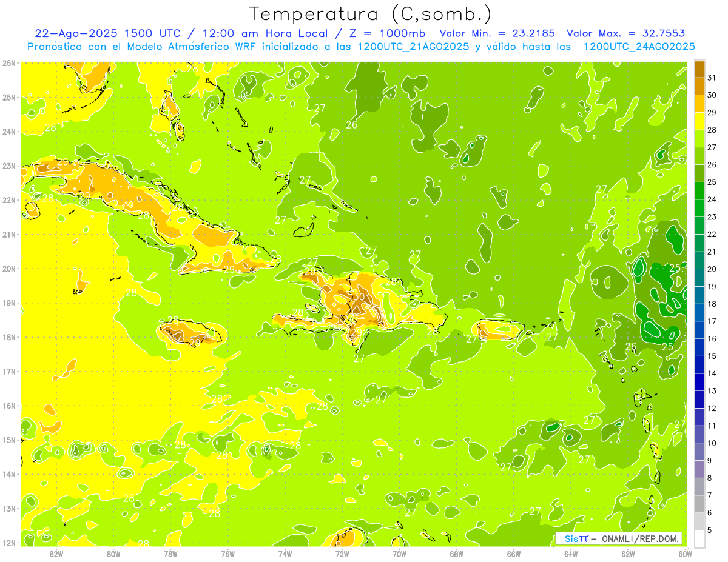Screen dimensions: 728x562
Task: Click the legend value "19"
Action: point(712,286)
